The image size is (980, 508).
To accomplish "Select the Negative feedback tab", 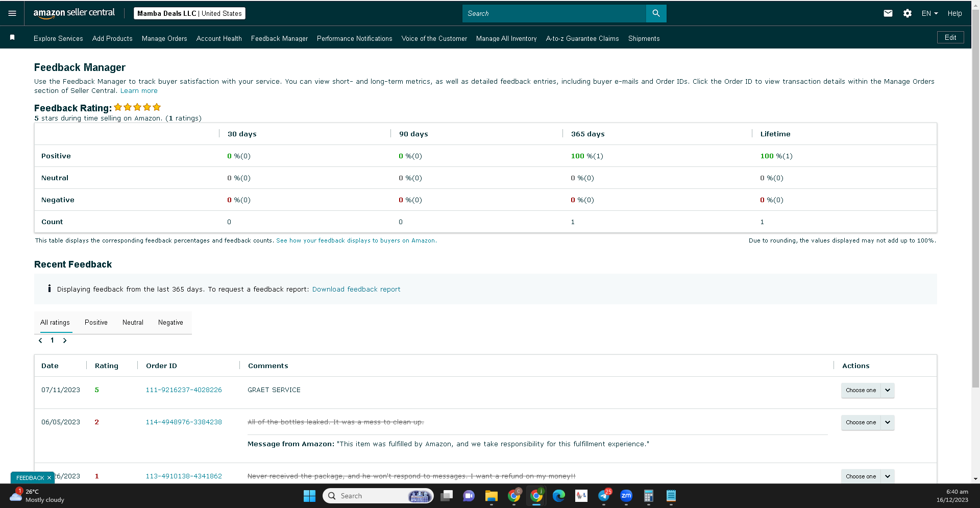I will point(170,323).
